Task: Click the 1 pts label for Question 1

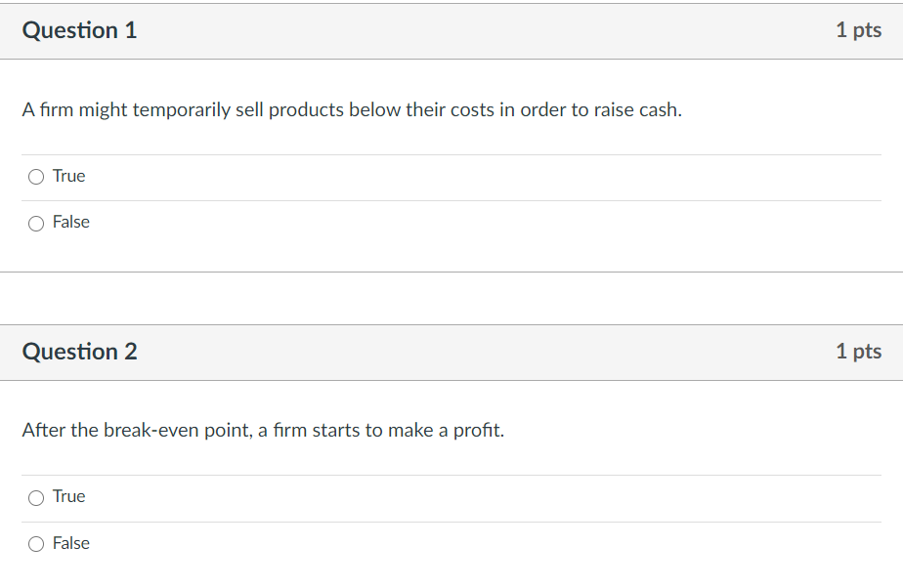Action: click(859, 30)
